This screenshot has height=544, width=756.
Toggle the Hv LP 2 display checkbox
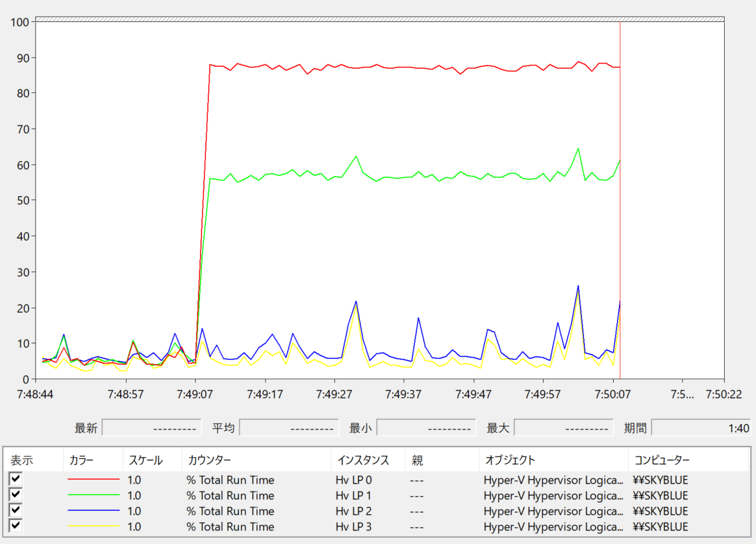(16, 510)
